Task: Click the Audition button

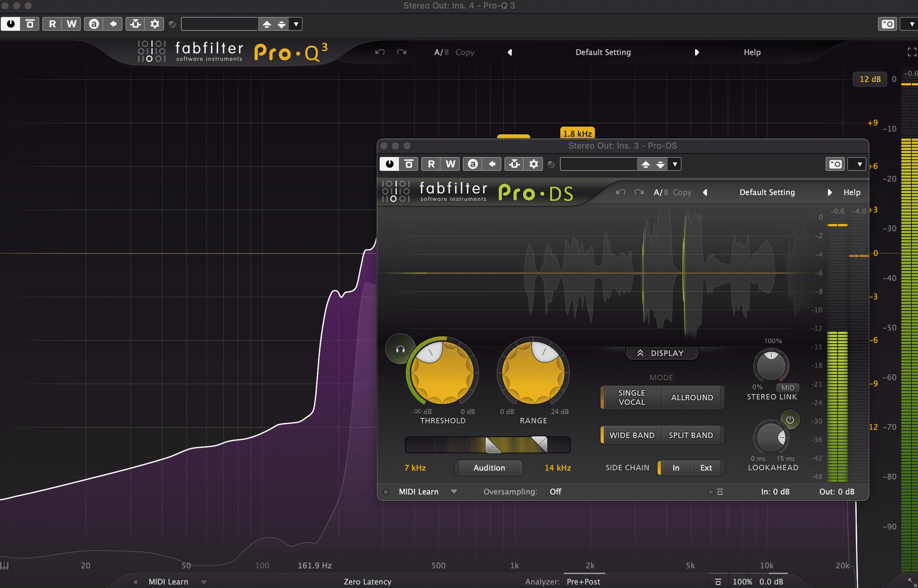Action: click(x=489, y=468)
